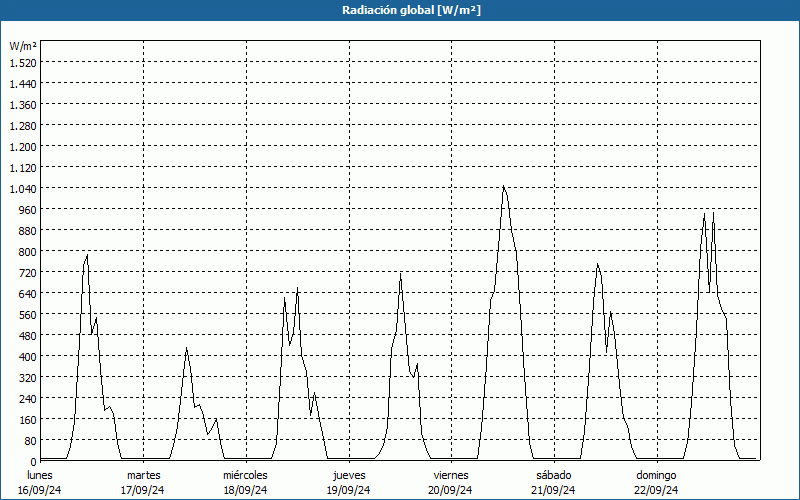Screen dimensions: 800x500
Task: Click the 16/09/24 date label
Action: (40, 490)
